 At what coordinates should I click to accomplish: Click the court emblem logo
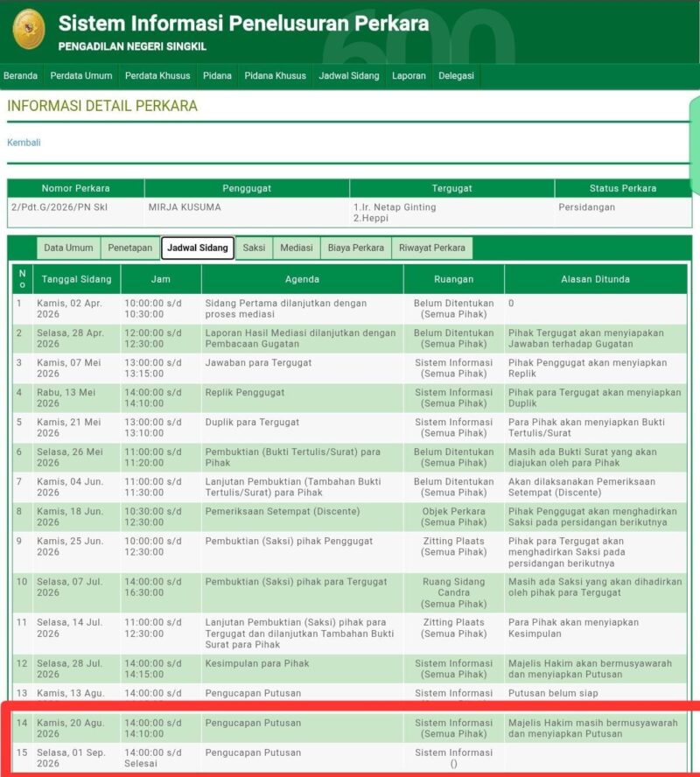(x=29, y=29)
